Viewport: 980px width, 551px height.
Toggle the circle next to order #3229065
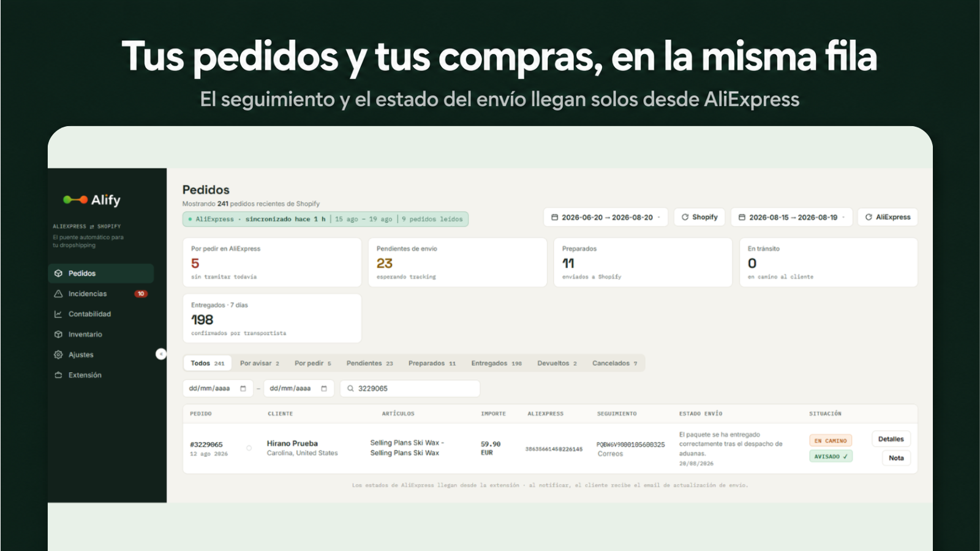(x=249, y=448)
